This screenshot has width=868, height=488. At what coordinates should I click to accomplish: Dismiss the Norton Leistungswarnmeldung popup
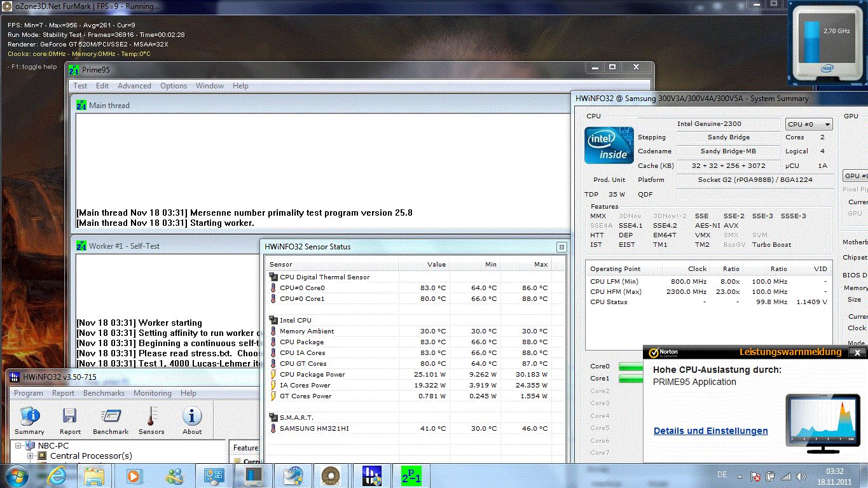[857, 352]
